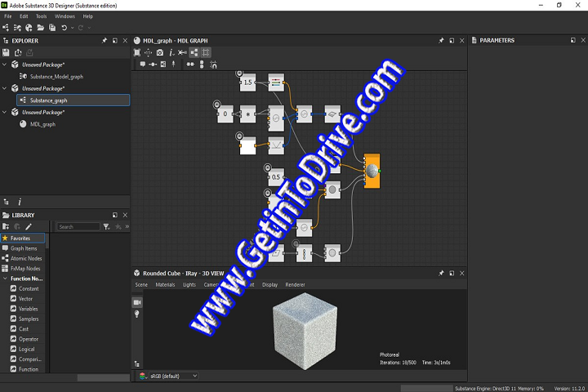Open the 3D View Display menu
The image size is (588, 392).
tap(270, 285)
